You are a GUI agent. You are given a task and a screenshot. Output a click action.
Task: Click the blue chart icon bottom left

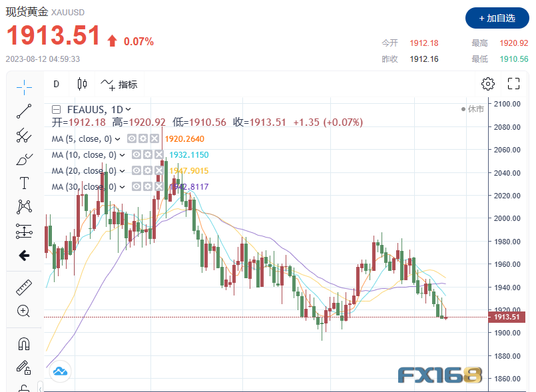pos(59,371)
